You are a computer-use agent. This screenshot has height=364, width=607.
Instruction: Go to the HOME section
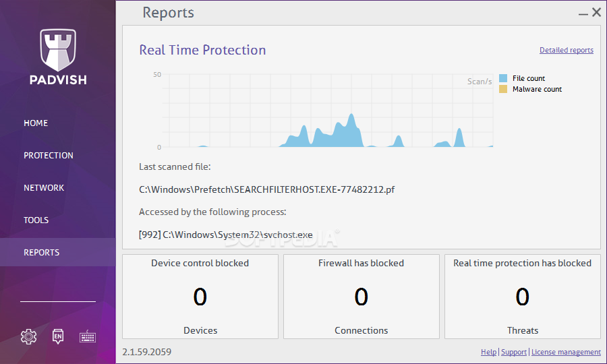36,123
